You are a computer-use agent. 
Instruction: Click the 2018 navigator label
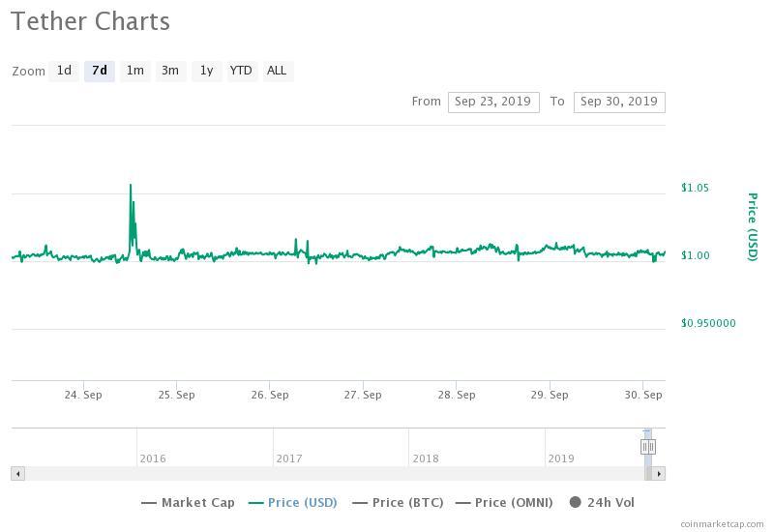(x=426, y=458)
